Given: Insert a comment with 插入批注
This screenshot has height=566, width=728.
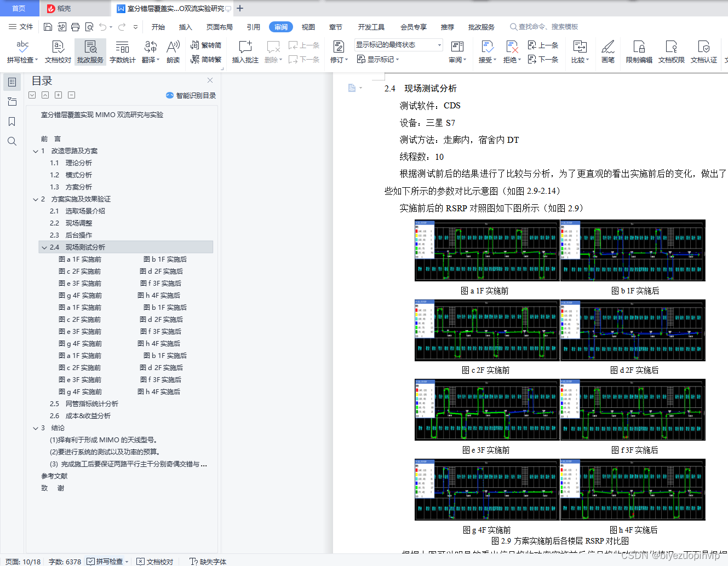Looking at the screenshot, I should pyautogui.click(x=245, y=52).
